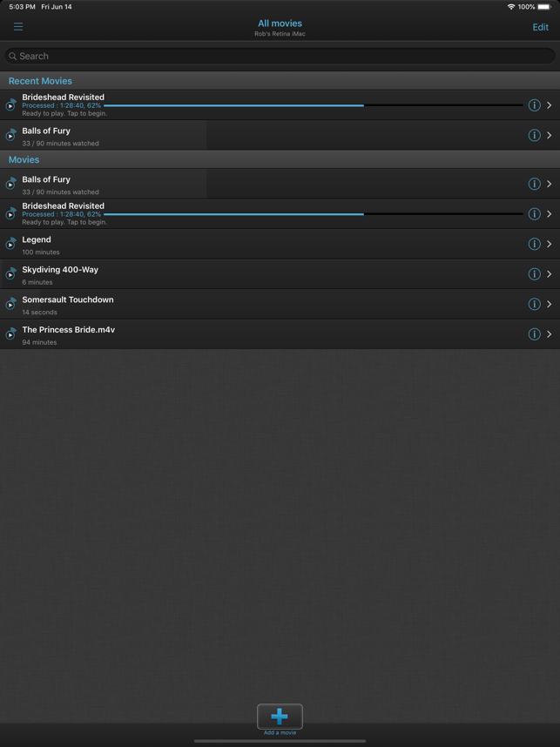
Task: Tap play icon beside The Princess Bride.m4v
Action: pyautogui.click(x=11, y=334)
